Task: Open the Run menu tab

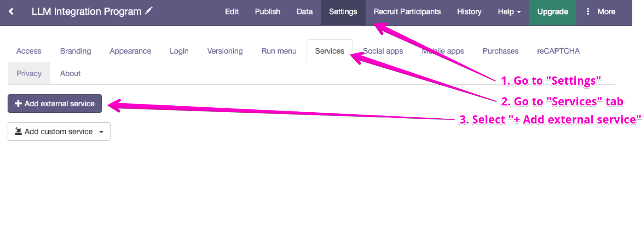Action: [279, 51]
